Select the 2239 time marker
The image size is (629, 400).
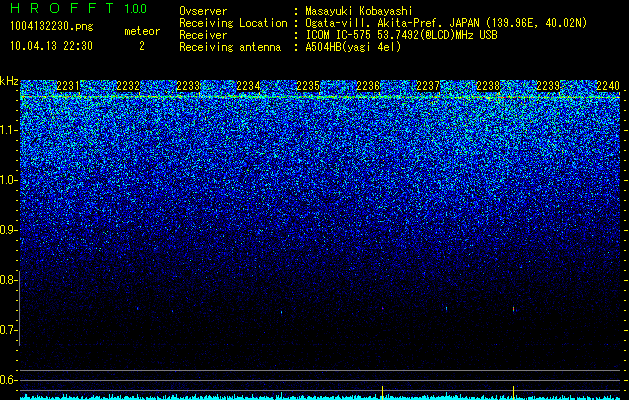pos(548,86)
